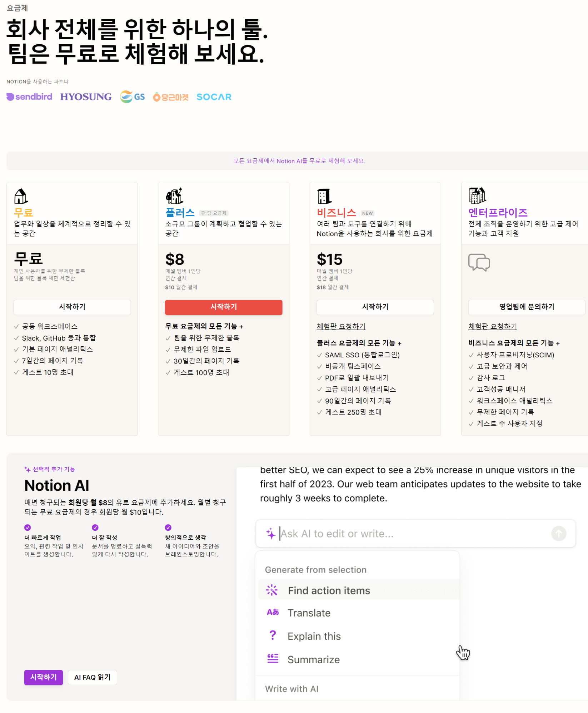The width and height of the screenshot is (588, 713).
Task: Choose Summarize in the AI menu
Action: (359, 659)
